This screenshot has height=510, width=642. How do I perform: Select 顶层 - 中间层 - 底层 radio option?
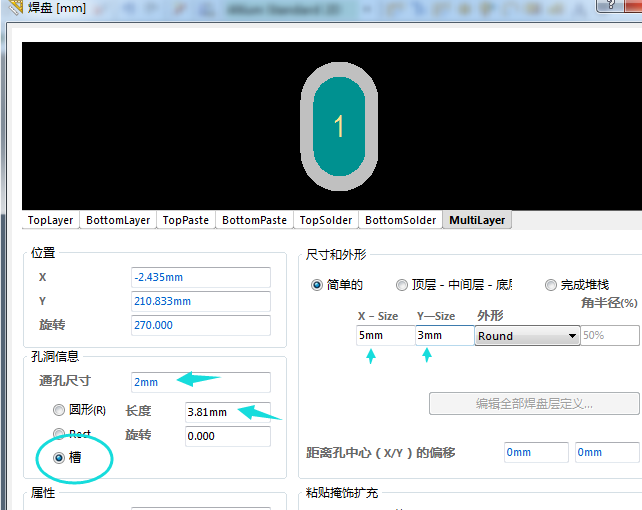tap(402, 285)
